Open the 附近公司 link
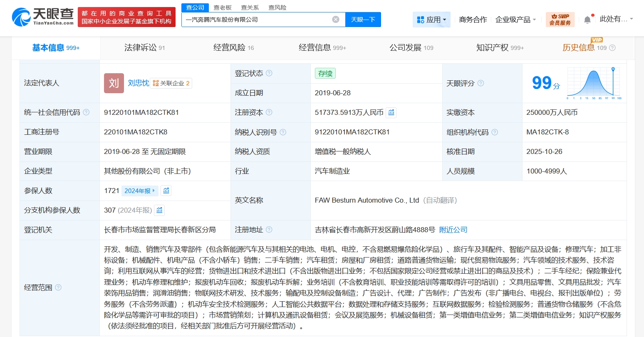 coord(453,230)
